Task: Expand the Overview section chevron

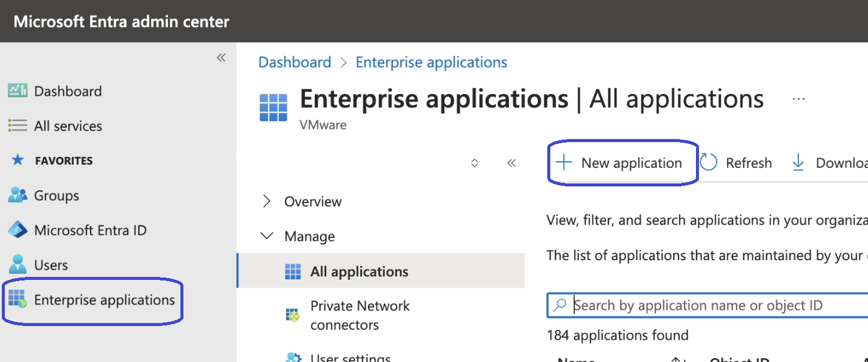Action: (x=267, y=201)
